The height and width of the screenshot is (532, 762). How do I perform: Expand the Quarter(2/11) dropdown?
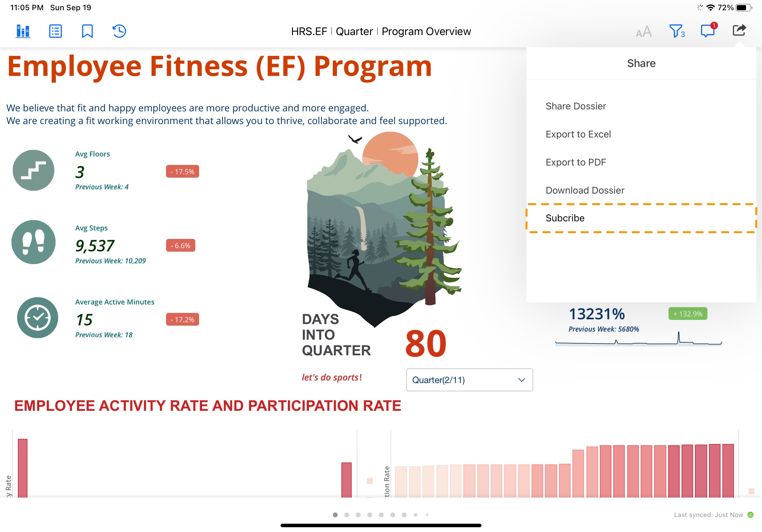click(469, 380)
